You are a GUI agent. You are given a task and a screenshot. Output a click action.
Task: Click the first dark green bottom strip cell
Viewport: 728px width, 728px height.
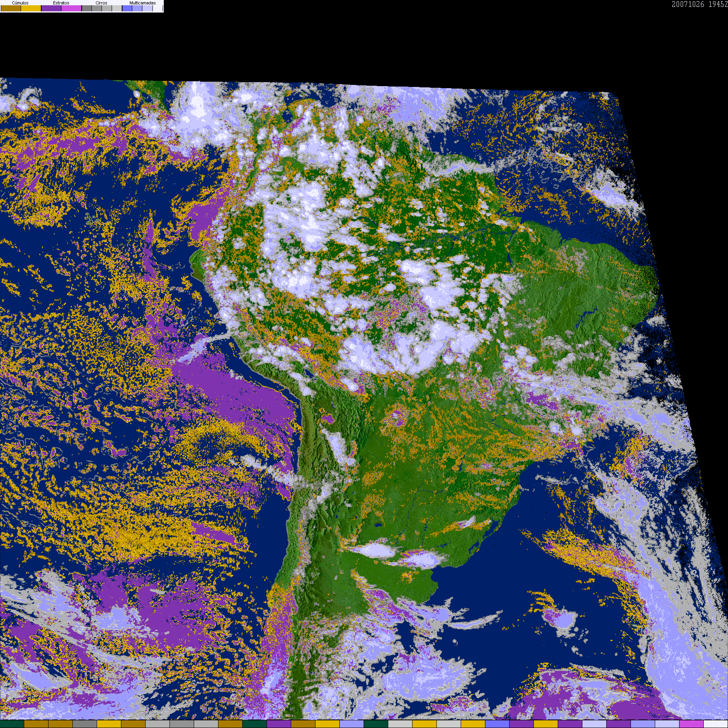[12, 724]
